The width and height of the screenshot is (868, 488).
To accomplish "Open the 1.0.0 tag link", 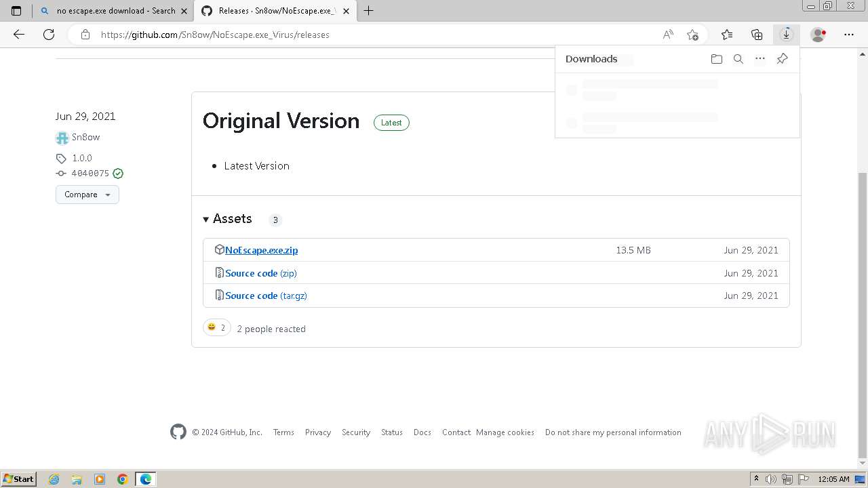I will 82,158.
